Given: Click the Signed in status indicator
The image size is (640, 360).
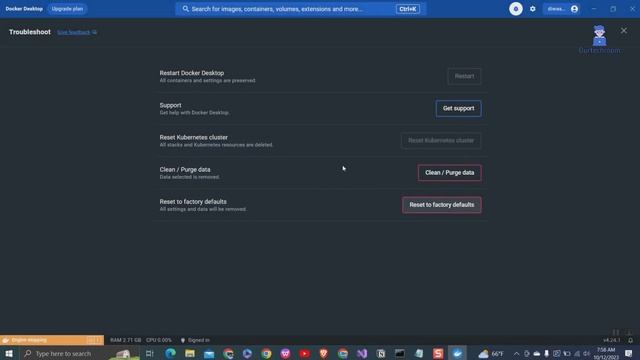Looking at the screenshot, I should pos(195,340).
